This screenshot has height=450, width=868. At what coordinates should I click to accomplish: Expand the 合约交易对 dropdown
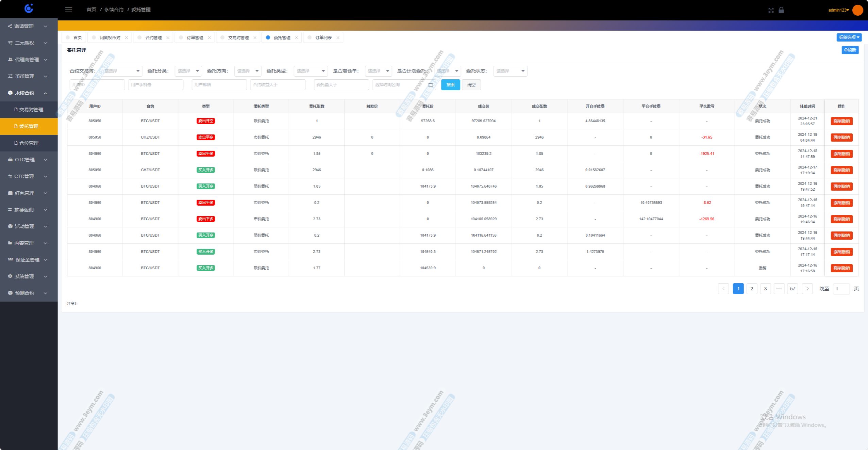122,71
